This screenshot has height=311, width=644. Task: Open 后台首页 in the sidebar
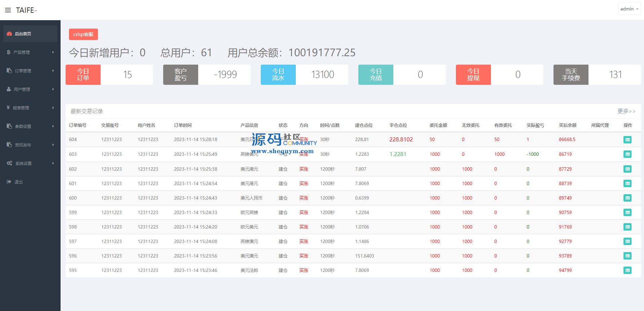click(30, 34)
